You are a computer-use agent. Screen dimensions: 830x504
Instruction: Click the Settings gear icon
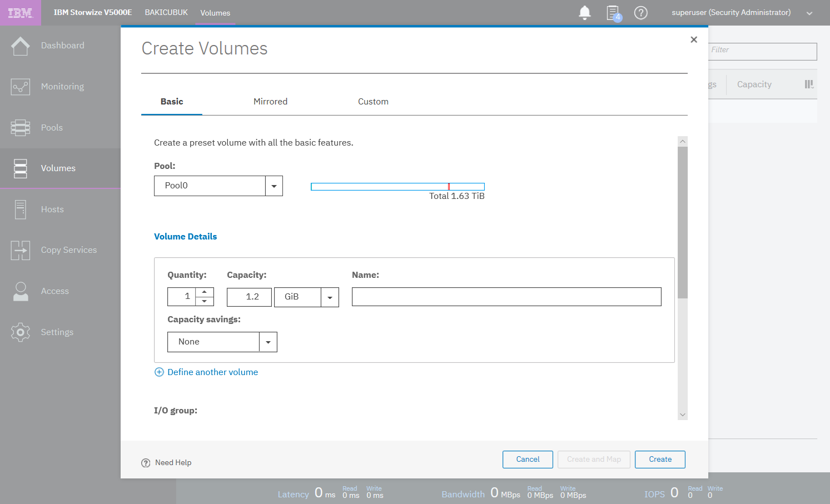point(21,332)
